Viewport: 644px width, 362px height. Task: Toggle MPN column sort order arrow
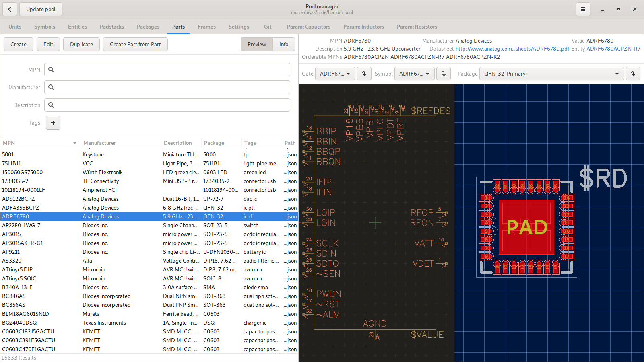click(x=75, y=143)
